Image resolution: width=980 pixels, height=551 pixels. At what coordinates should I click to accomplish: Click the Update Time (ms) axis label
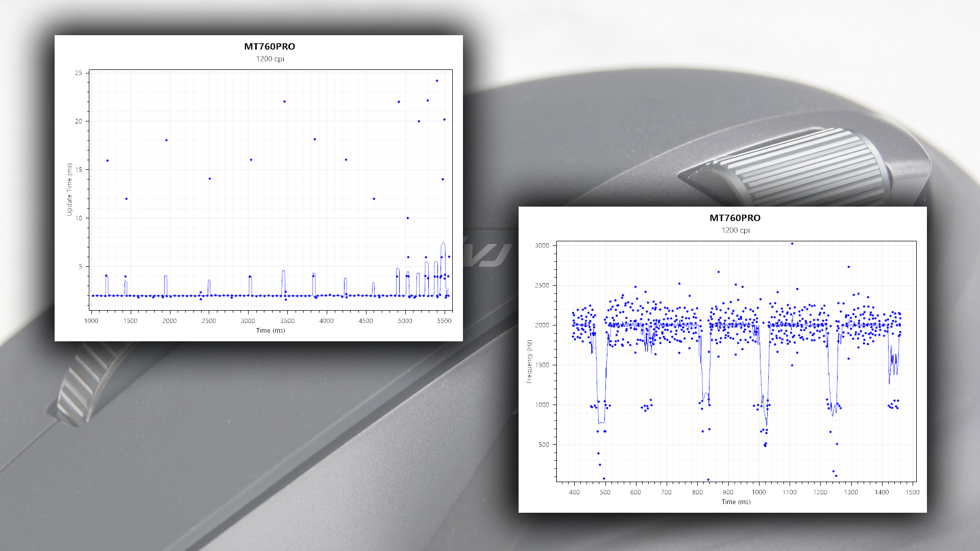(69, 190)
